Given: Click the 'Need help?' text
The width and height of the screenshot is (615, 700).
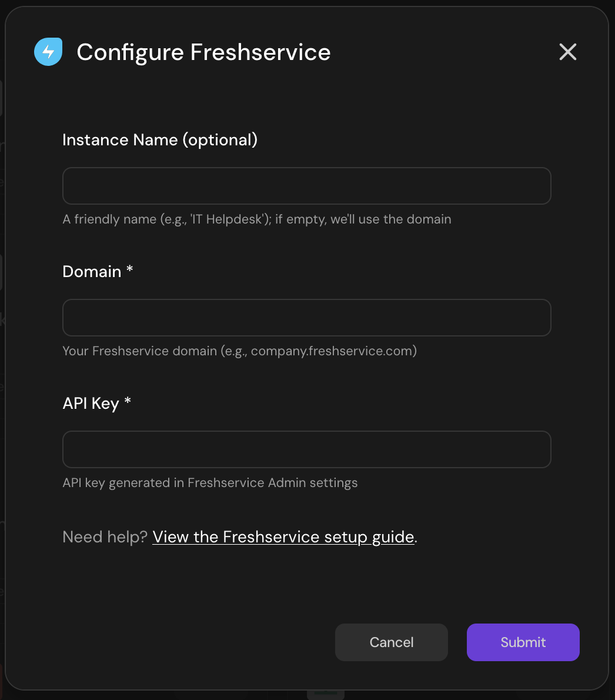Looking at the screenshot, I should tap(105, 536).
